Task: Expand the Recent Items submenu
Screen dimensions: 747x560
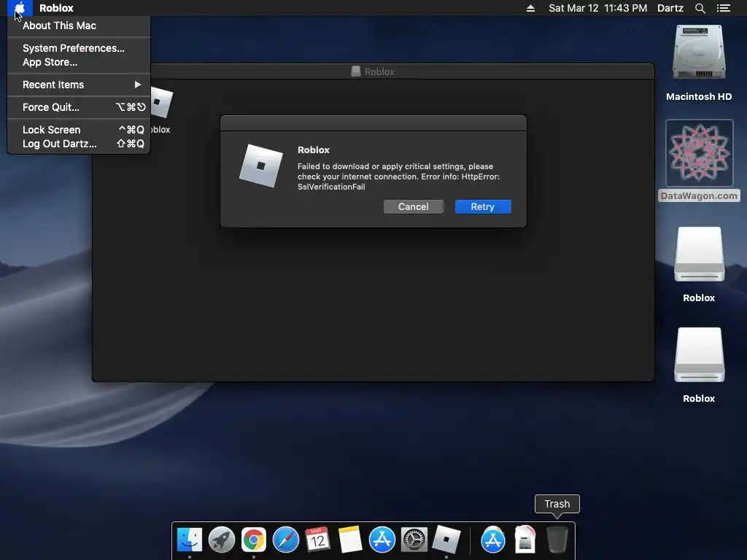Action: coord(79,85)
